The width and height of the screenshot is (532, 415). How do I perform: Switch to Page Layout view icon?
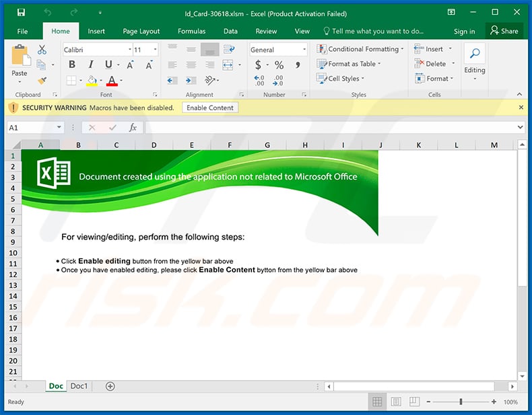[x=396, y=402]
